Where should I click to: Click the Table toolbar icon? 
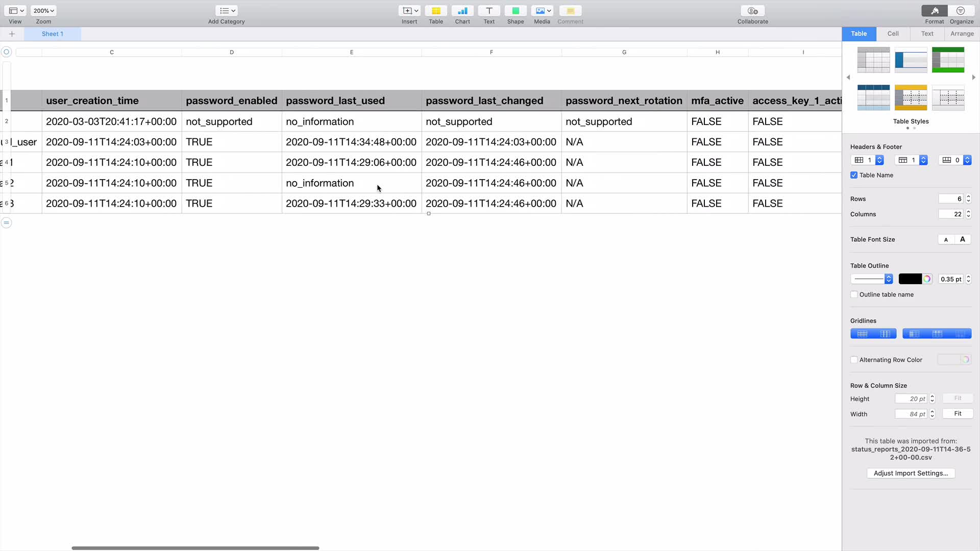coord(435,11)
